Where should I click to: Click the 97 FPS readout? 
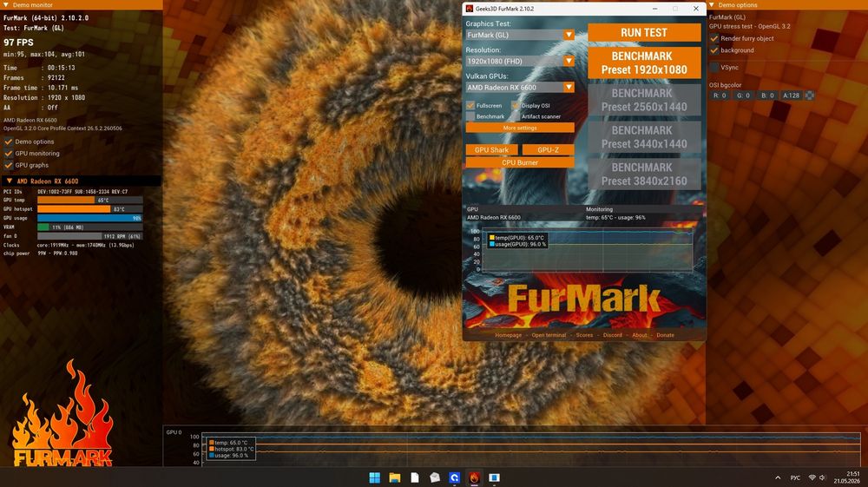pos(18,43)
